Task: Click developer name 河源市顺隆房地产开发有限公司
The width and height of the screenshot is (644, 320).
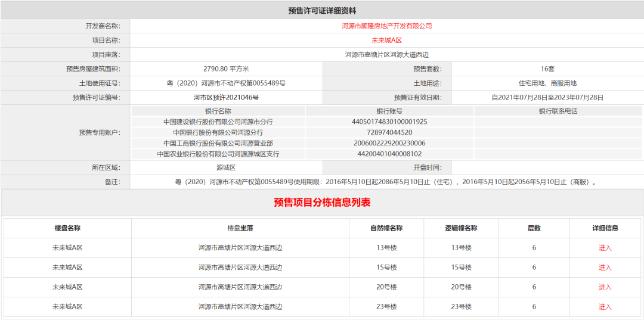Action: pyautogui.click(x=386, y=26)
